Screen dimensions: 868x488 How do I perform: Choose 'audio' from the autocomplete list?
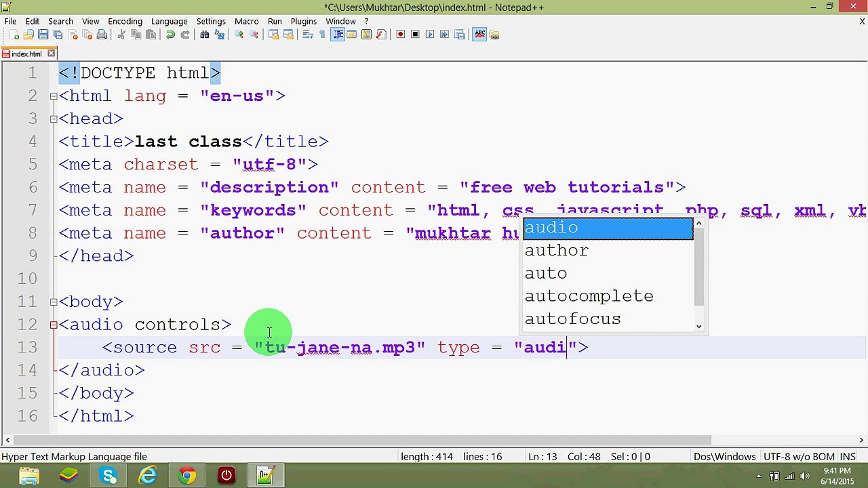coord(608,228)
